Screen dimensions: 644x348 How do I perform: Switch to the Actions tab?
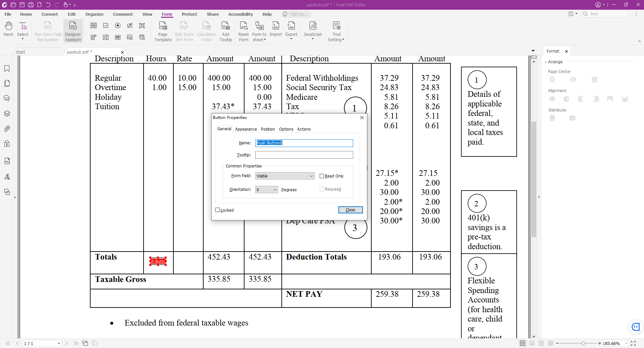click(304, 129)
